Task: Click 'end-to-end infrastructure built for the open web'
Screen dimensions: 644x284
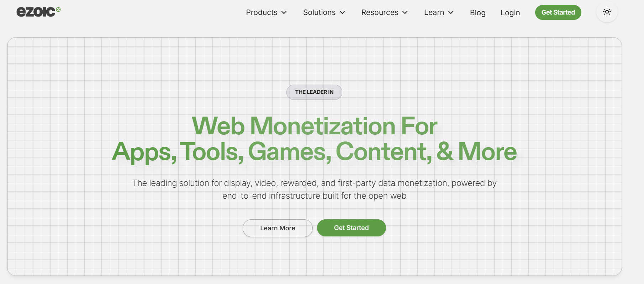Action: click(x=315, y=196)
